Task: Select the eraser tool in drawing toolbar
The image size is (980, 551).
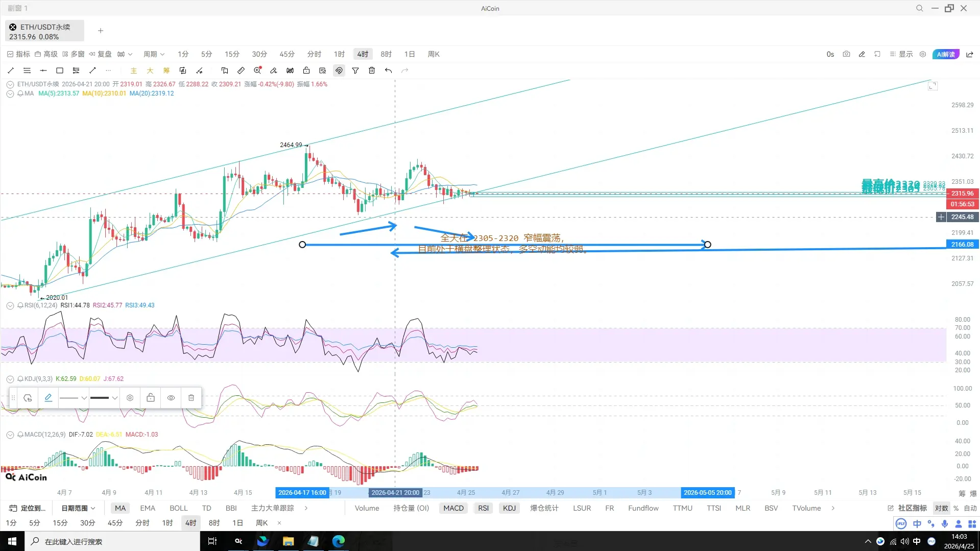Action: 274,70
